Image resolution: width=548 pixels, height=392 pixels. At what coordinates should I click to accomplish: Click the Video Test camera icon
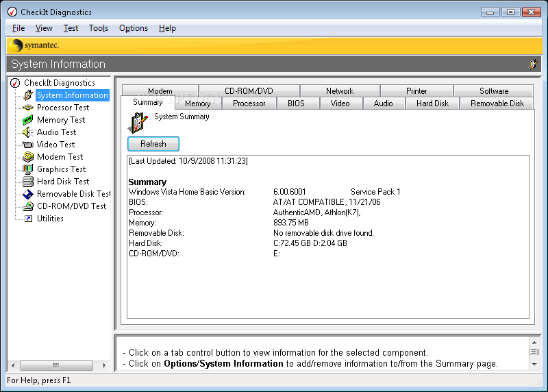coord(28,145)
